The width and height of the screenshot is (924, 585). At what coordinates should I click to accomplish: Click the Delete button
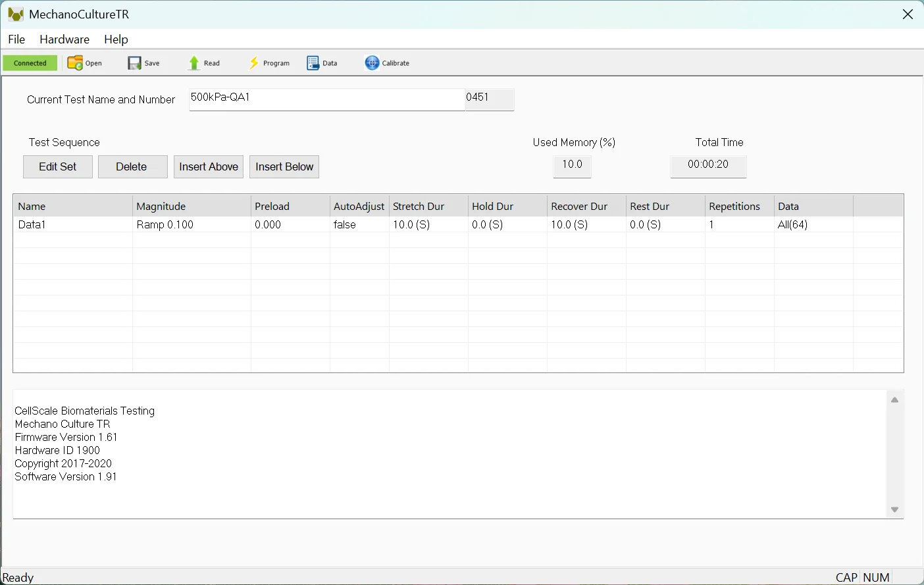click(x=133, y=166)
